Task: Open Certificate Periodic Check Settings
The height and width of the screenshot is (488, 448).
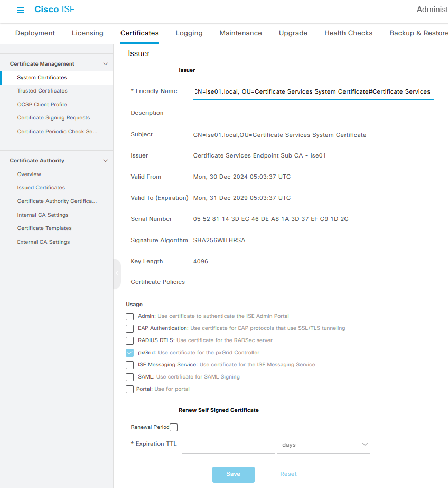Action: coord(57,132)
